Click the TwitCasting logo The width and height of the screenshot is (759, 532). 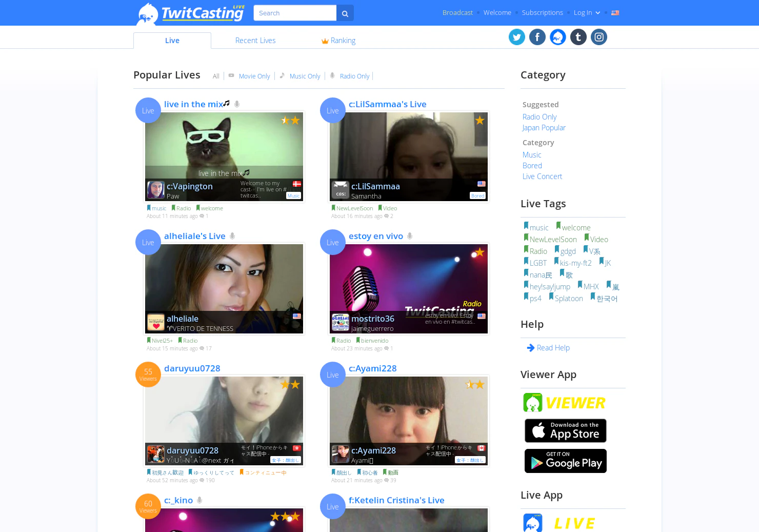191,13
